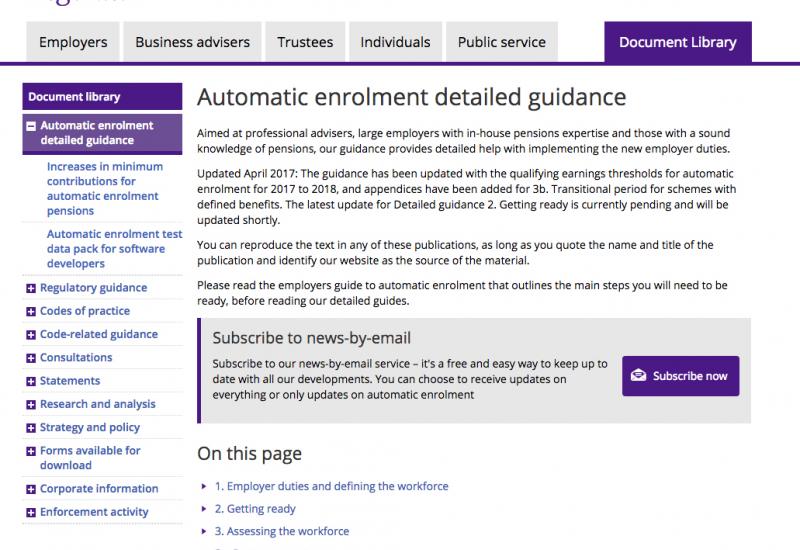Expand the Enforcement activity plus icon

[31, 513]
